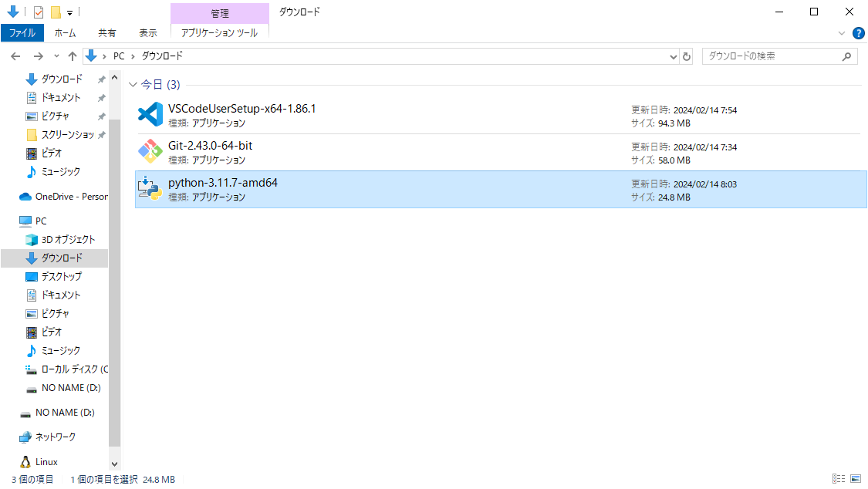This screenshot has width=868, height=489.
Task: Toggle the ribbon expand chevron
Action: pyautogui.click(x=842, y=33)
